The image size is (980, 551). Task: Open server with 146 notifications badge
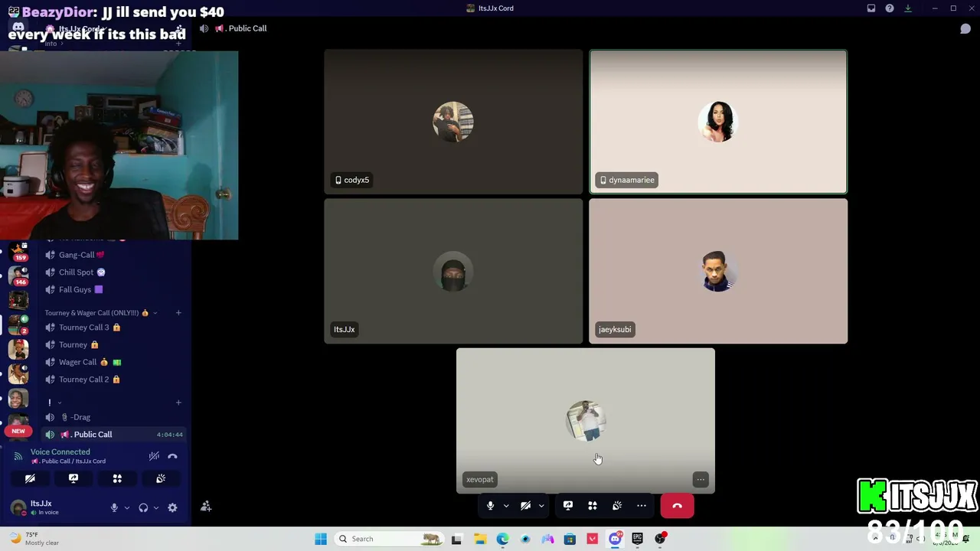pyautogui.click(x=18, y=275)
